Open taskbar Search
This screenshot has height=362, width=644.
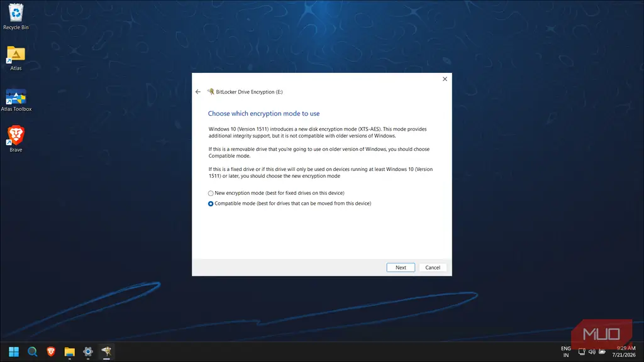33,352
